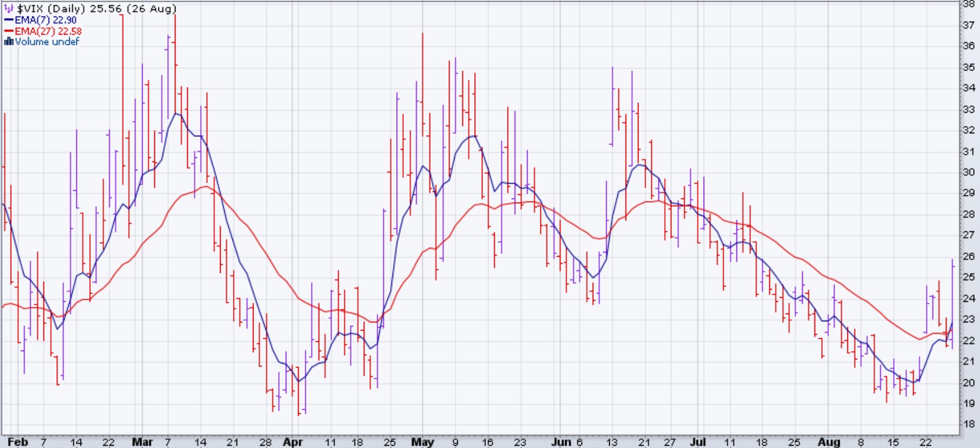Click the 25 value on price axis
The height and width of the screenshot is (448, 980).
tap(968, 277)
